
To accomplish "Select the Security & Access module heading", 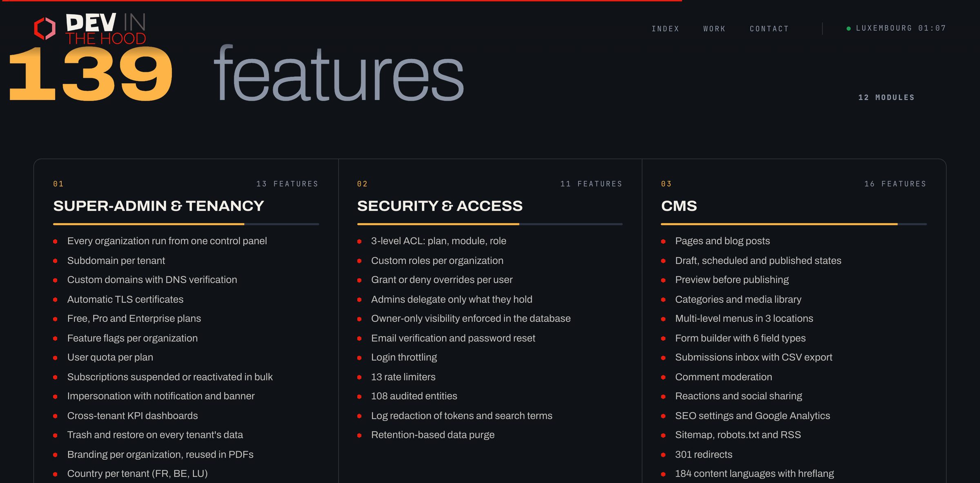I will 440,206.
